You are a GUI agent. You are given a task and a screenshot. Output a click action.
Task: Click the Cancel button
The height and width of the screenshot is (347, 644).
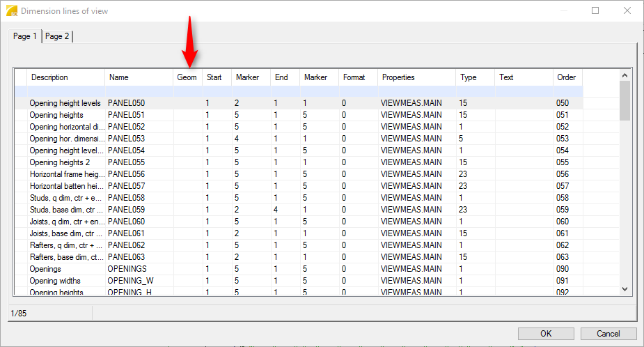[608, 333]
